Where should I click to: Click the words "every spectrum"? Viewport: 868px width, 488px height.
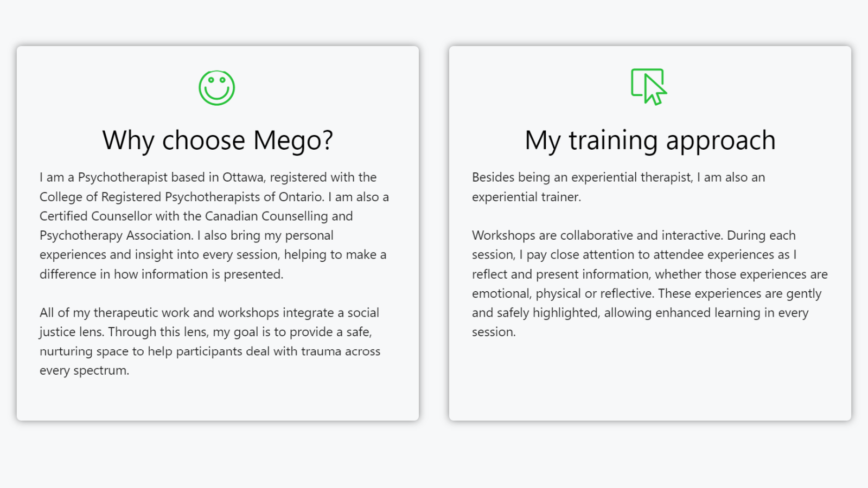(84, 371)
